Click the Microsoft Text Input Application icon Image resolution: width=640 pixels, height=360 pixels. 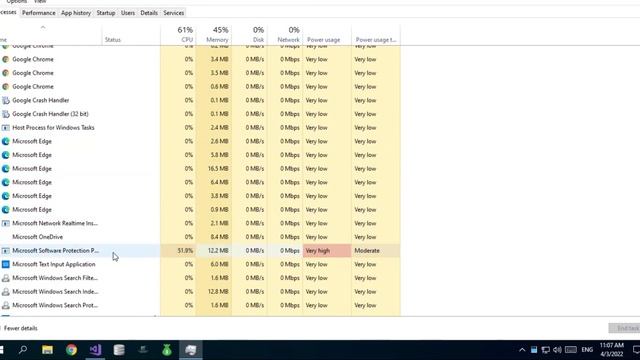point(5,264)
